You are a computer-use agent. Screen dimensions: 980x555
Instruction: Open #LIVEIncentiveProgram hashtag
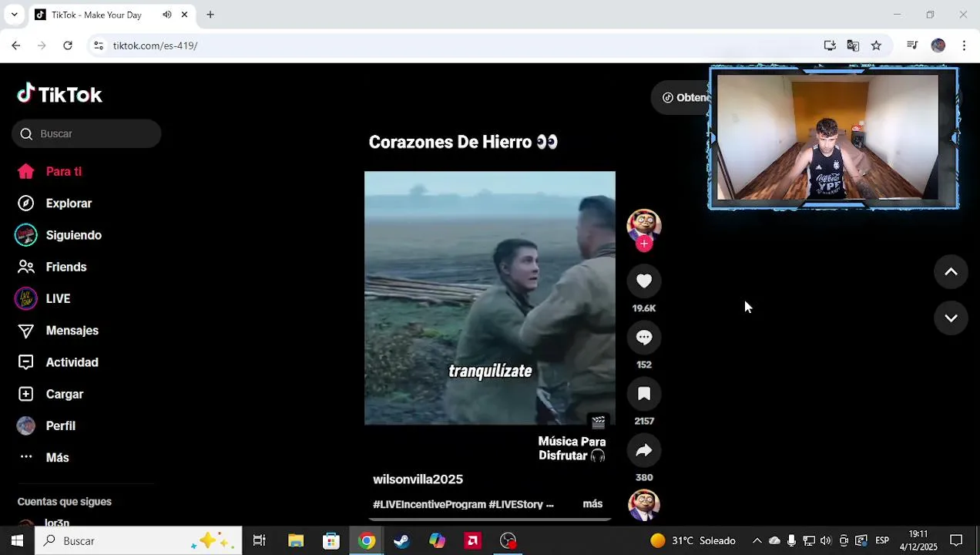[429, 504]
